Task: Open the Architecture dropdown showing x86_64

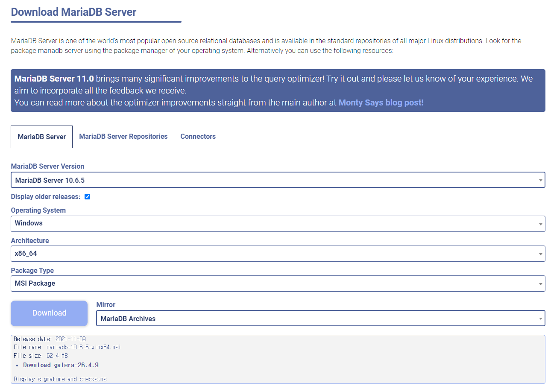Action: tap(278, 254)
